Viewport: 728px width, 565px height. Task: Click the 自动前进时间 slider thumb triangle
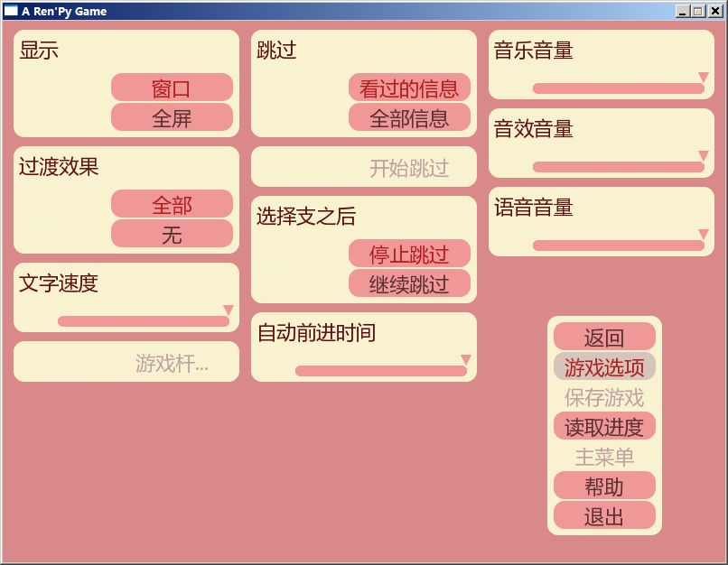click(466, 359)
